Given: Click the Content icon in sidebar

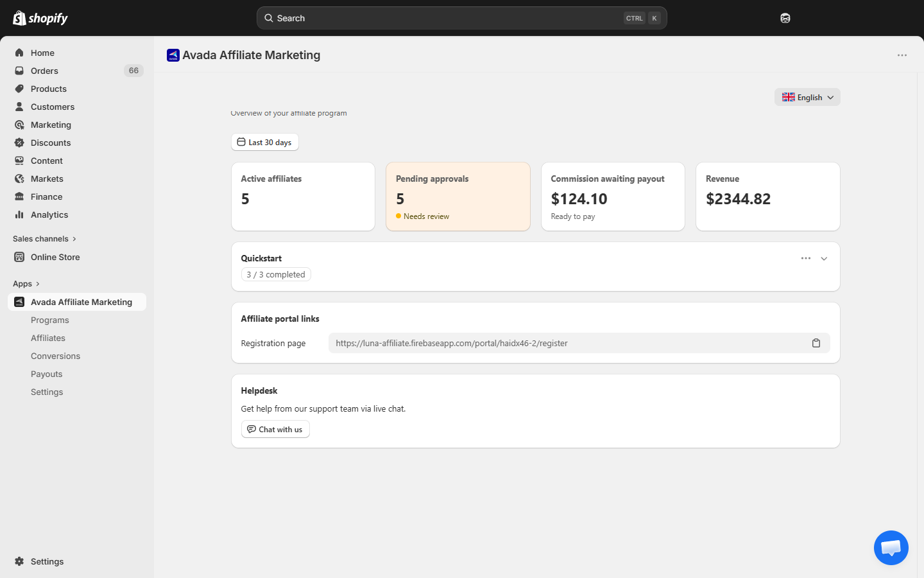Looking at the screenshot, I should [x=19, y=161].
